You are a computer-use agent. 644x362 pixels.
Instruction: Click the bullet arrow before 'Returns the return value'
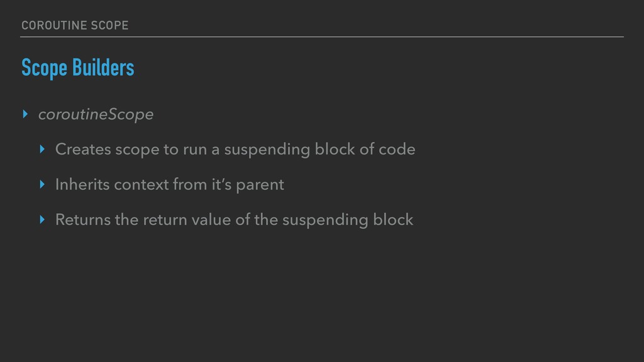42,220
